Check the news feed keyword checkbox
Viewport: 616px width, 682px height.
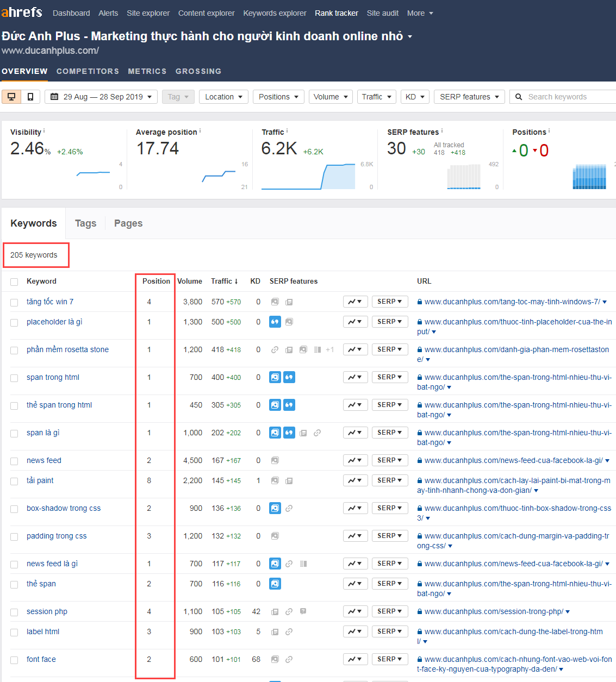coord(14,461)
